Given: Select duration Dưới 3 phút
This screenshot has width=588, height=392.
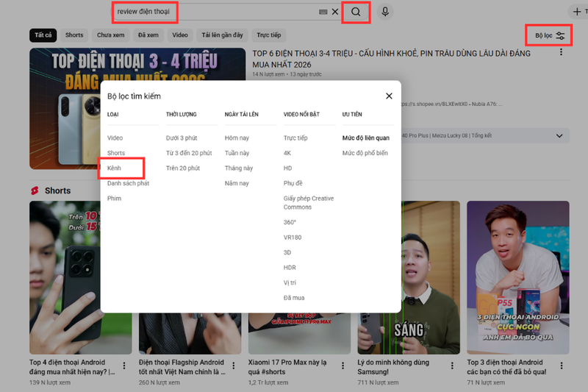Looking at the screenshot, I should coord(182,138).
